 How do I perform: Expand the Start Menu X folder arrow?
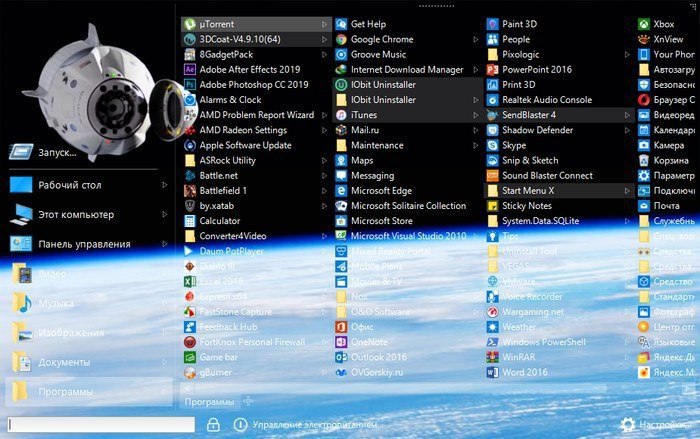[x=627, y=191]
